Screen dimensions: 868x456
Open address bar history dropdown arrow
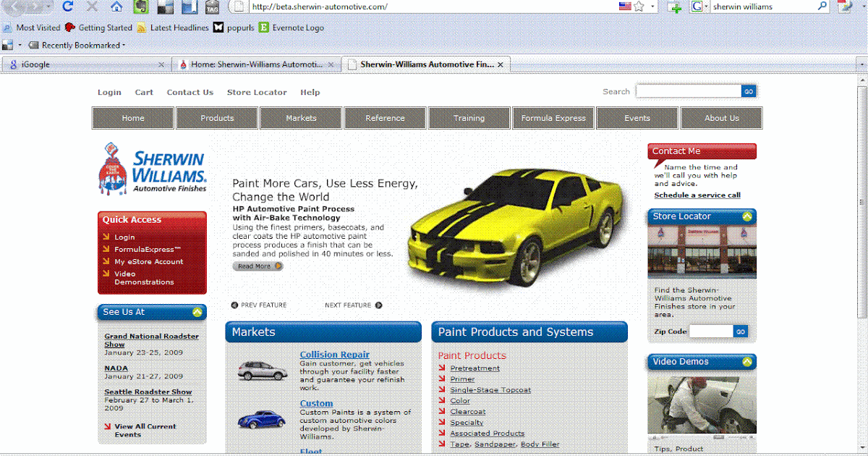(653, 7)
